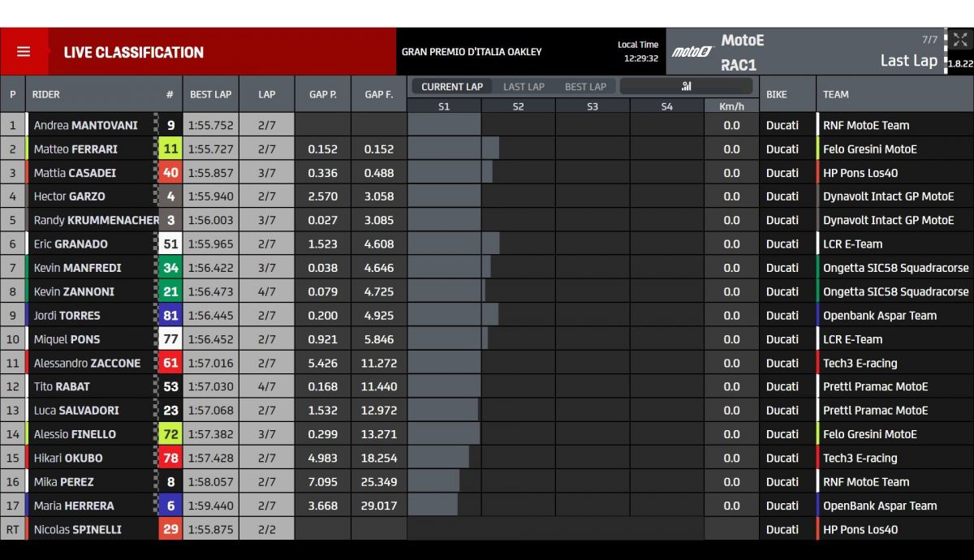Click OpenBank Aspar Team for Herrera
Viewport: 974px width, 560px height.
(880, 506)
